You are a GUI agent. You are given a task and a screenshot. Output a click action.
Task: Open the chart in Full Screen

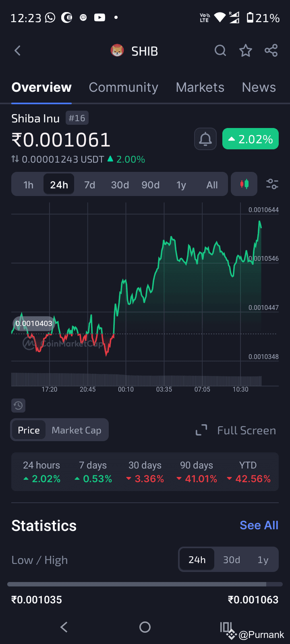(x=236, y=430)
